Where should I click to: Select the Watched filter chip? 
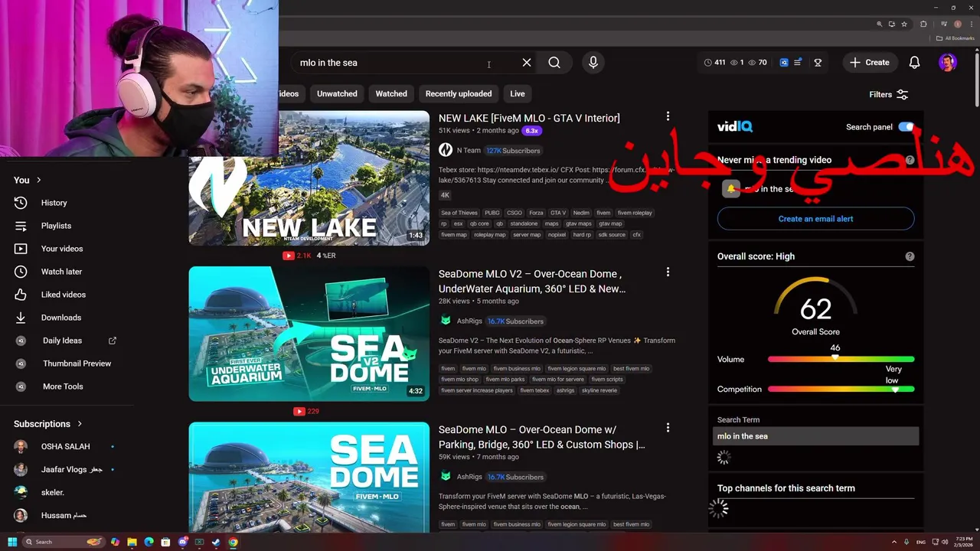tap(391, 93)
